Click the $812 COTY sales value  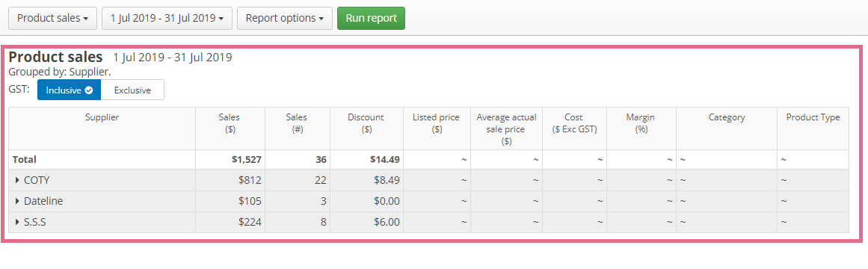250,180
